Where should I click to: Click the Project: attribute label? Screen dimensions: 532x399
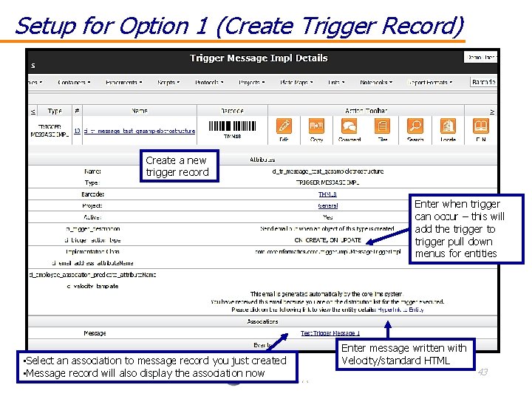[x=92, y=205]
